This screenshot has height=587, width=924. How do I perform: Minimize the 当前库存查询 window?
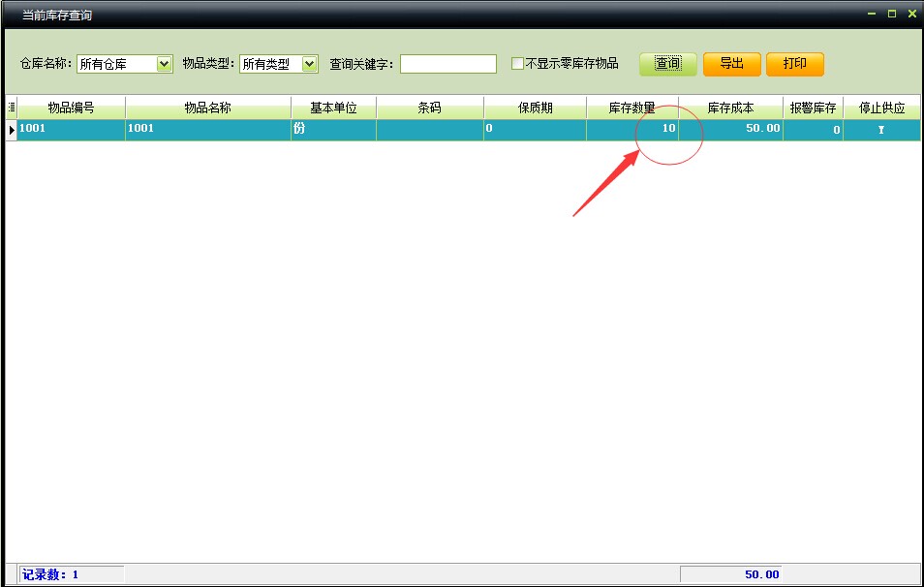point(872,14)
